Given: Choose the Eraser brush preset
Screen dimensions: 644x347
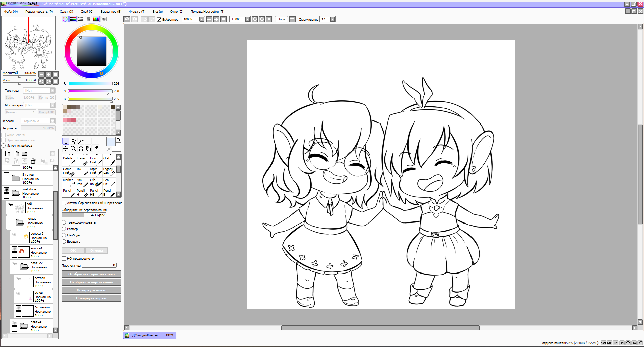Looking at the screenshot, I should click(x=82, y=161).
